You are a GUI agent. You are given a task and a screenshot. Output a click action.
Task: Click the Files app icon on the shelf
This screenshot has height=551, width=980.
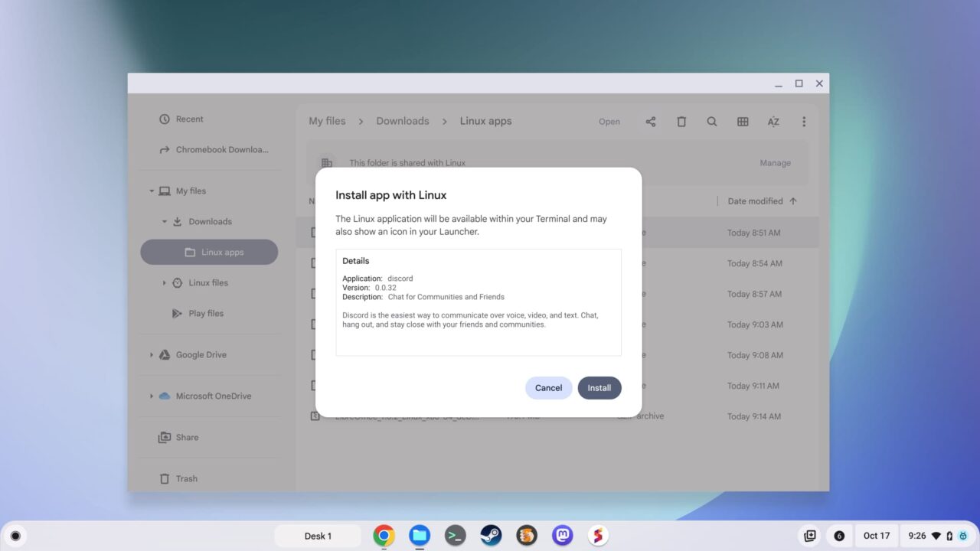[420, 535]
